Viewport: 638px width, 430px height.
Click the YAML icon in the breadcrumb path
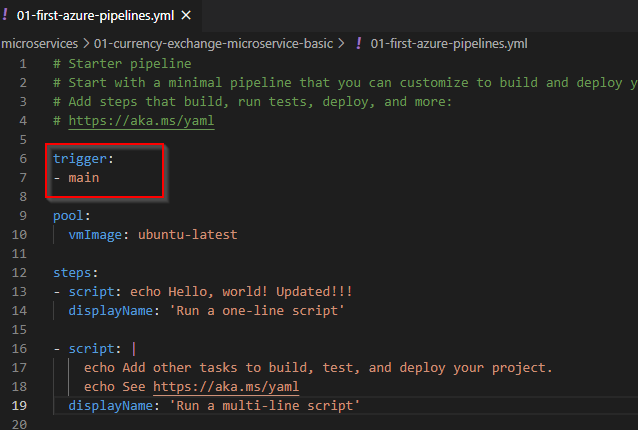click(x=358, y=44)
